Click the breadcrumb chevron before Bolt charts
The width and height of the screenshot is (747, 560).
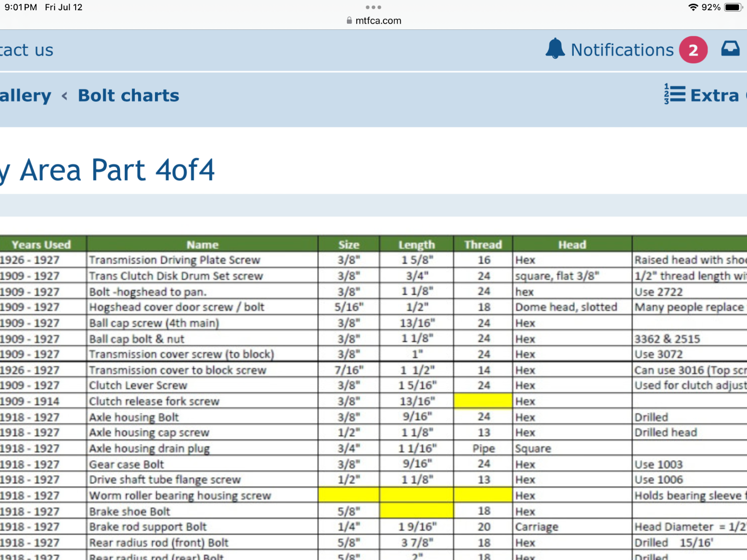pos(64,96)
